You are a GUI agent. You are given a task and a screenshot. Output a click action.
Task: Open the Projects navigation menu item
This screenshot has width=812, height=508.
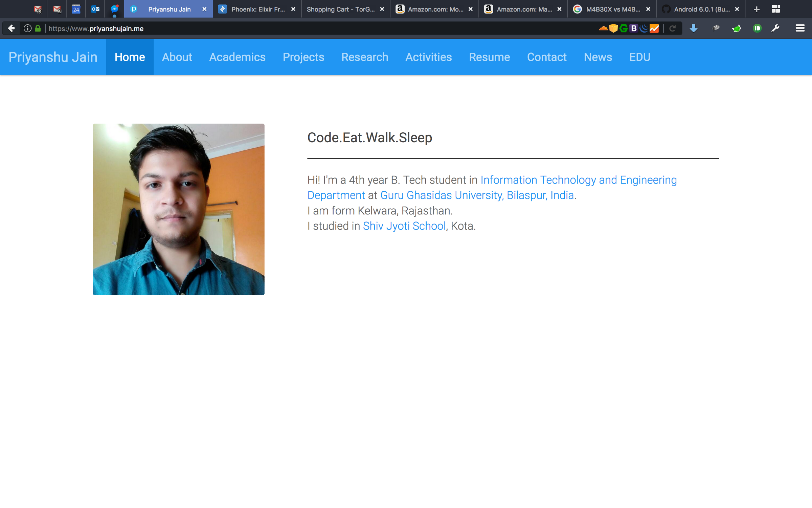303,57
